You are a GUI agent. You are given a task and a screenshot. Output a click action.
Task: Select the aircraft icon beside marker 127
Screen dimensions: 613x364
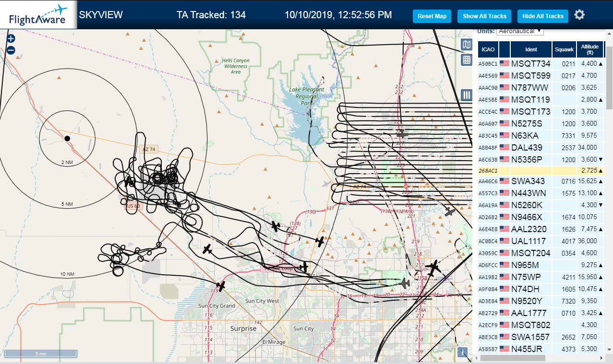pyautogui.click(x=276, y=226)
